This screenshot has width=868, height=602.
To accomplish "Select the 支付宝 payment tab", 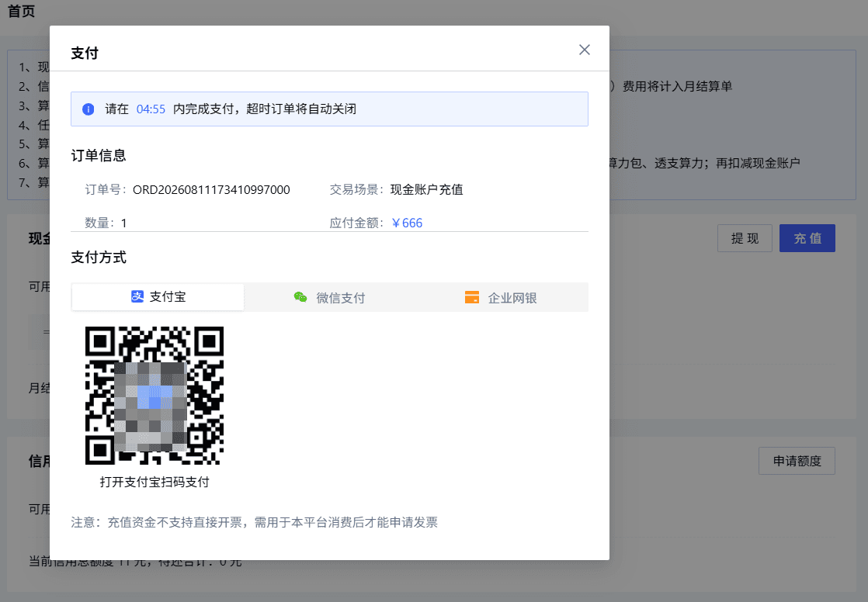I will click(158, 297).
